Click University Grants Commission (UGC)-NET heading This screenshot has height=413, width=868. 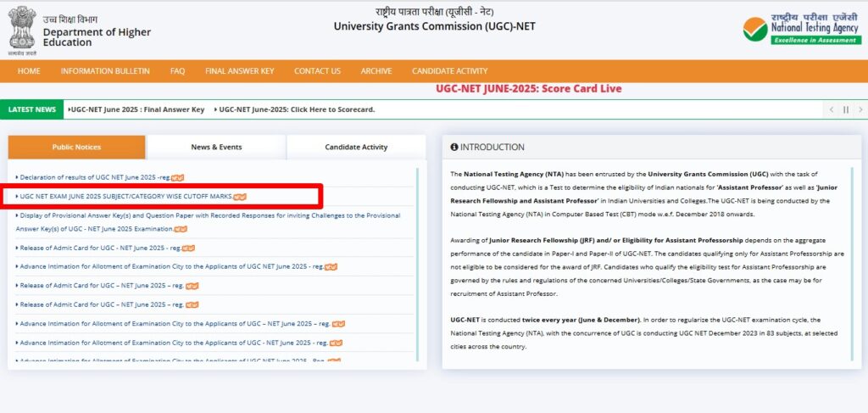[x=435, y=26]
